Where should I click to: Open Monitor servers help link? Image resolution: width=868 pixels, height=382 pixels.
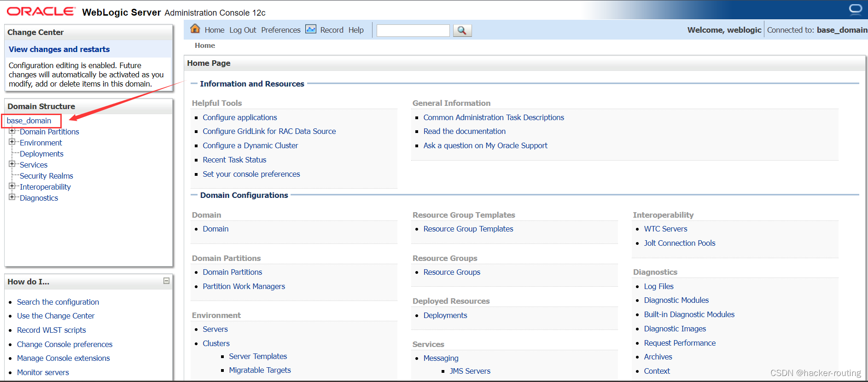click(43, 372)
